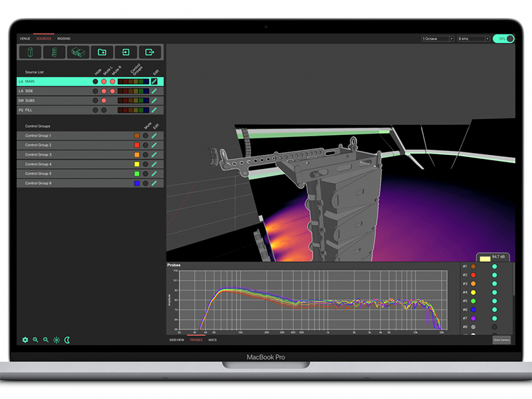Switch to the VENUE tab
Image resolution: width=532 pixels, height=399 pixels.
pyautogui.click(x=25, y=39)
